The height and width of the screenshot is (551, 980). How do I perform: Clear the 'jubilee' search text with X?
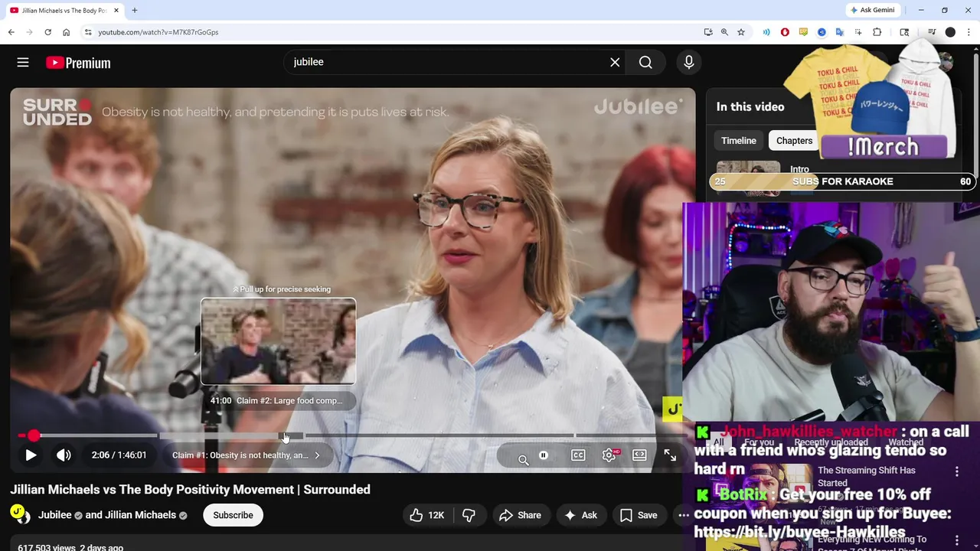[615, 62]
